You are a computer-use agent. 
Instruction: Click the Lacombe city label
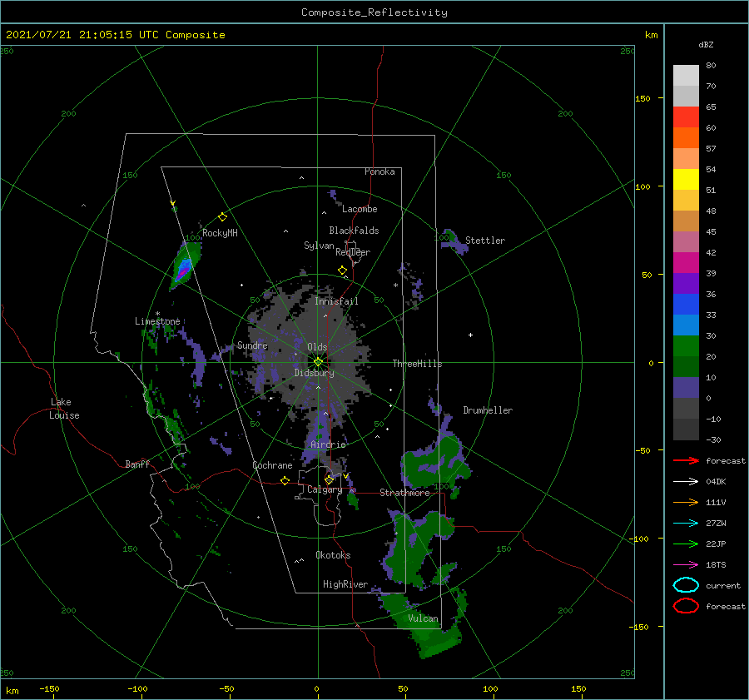point(360,209)
